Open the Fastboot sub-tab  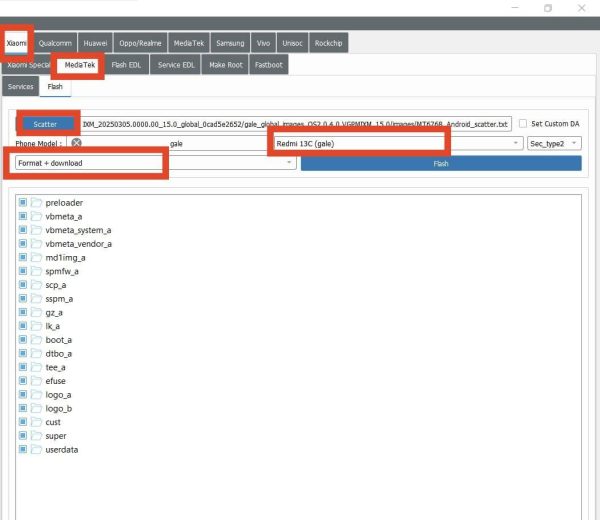click(269, 65)
